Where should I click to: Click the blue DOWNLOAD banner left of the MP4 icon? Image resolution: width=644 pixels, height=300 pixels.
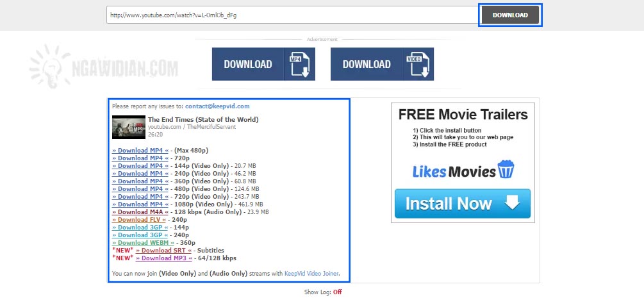click(248, 64)
